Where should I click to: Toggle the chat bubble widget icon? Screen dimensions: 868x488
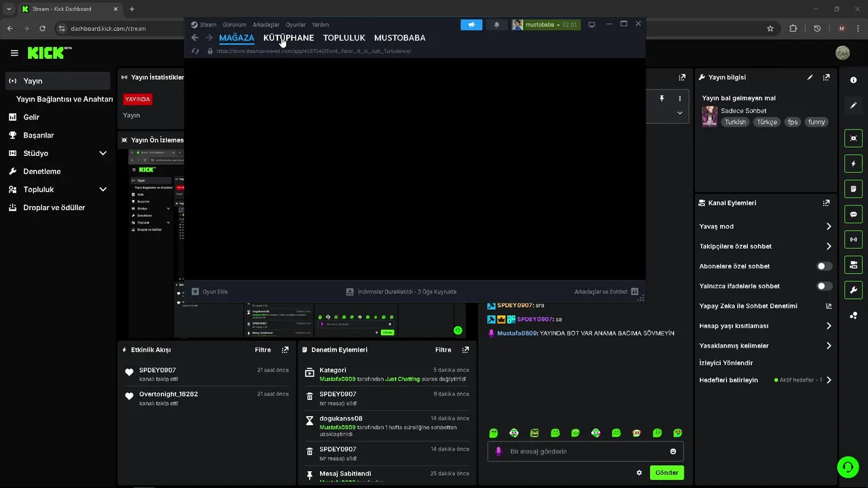click(x=853, y=214)
